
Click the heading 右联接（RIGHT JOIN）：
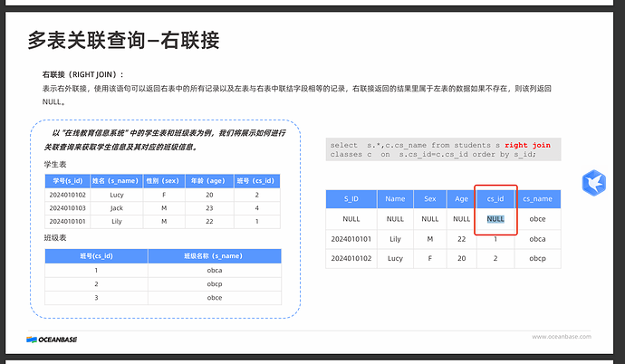[x=83, y=74]
